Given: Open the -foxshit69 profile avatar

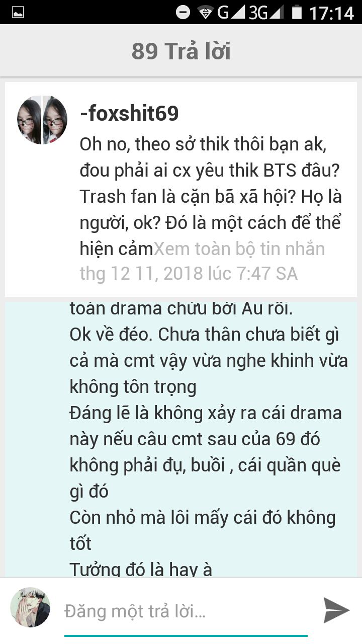Looking at the screenshot, I should [43, 120].
